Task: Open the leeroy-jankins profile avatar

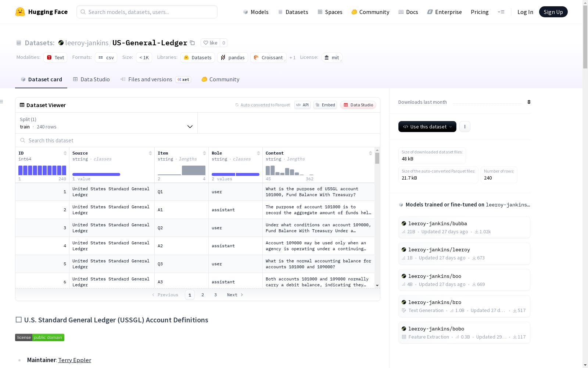Action: 61,43
